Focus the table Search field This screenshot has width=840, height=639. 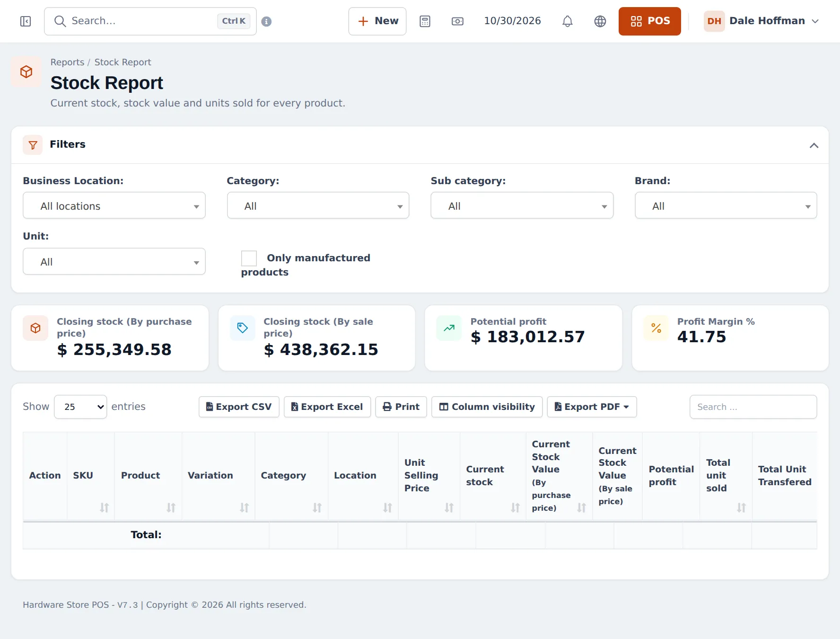click(753, 407)
